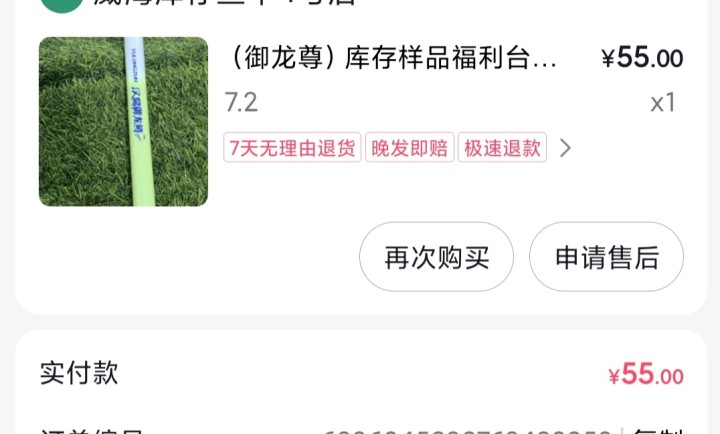
Task: Tap the 极速退款 tag
Action: [502, 147]
